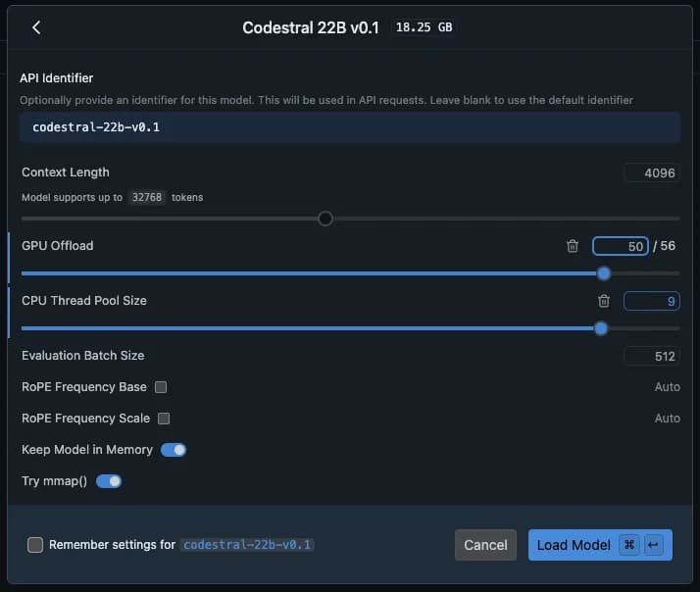Toggle the Try mmap() switch
This screenshot has height=592, width=700.
109,481
